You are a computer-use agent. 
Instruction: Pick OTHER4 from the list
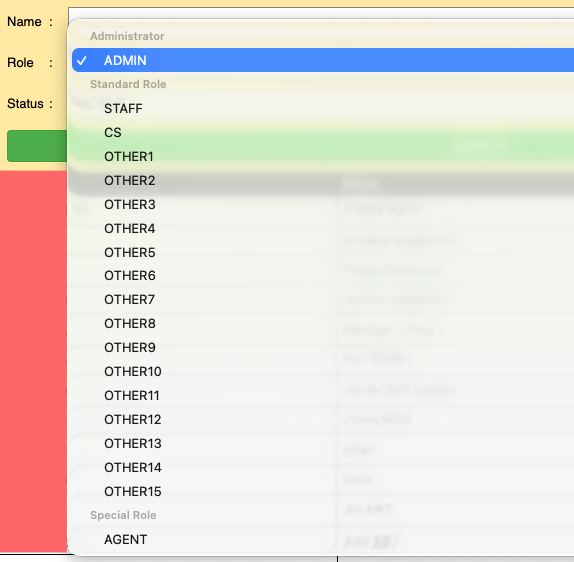[323, 228]
